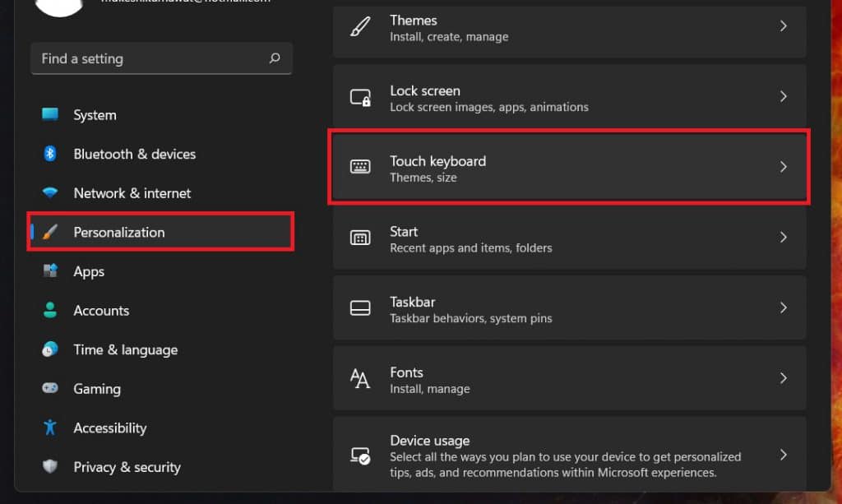
Task: Click the Touch keyboard icon
Action: (x=360, y=167)
